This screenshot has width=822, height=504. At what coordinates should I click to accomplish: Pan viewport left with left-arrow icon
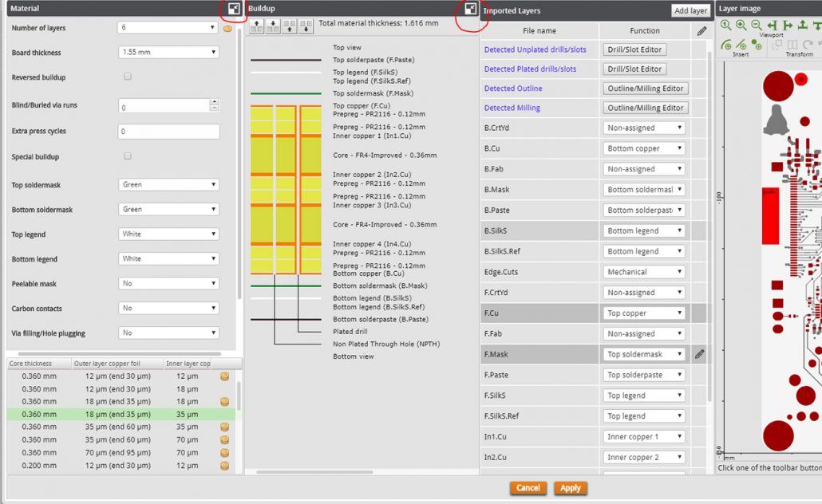point(772,25)
